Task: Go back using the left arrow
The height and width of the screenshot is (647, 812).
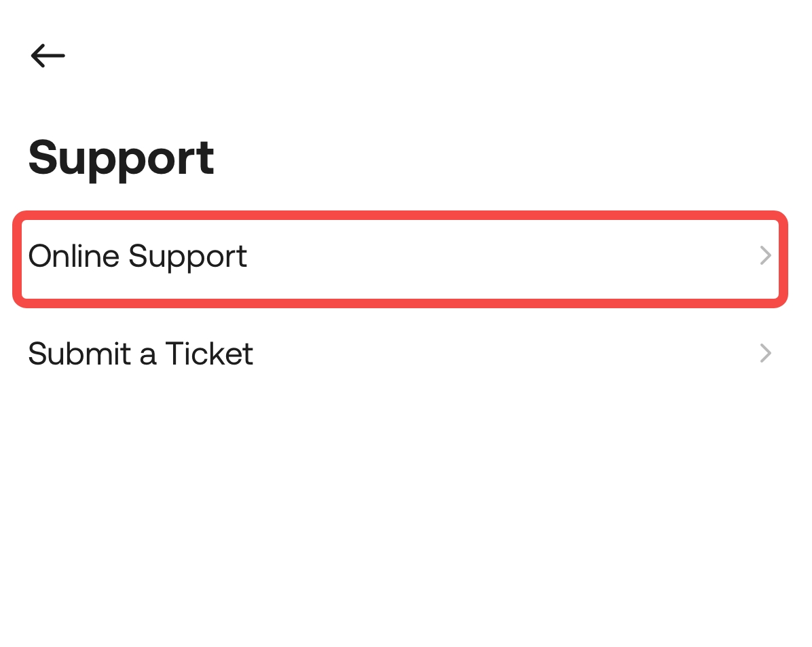Action: 48,56
